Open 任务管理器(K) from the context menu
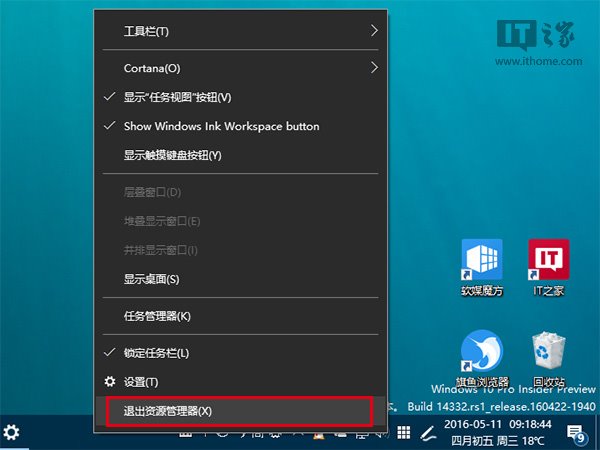The height and width of the screenshot is (450, 600). tap(157, 316)
